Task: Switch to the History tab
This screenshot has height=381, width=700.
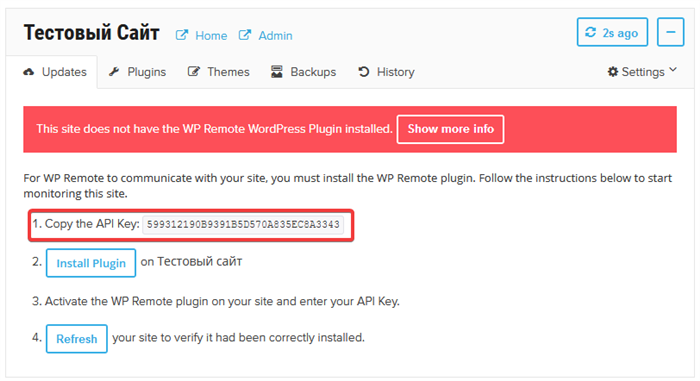Action: pyautogui.click(x=386, y=72)
